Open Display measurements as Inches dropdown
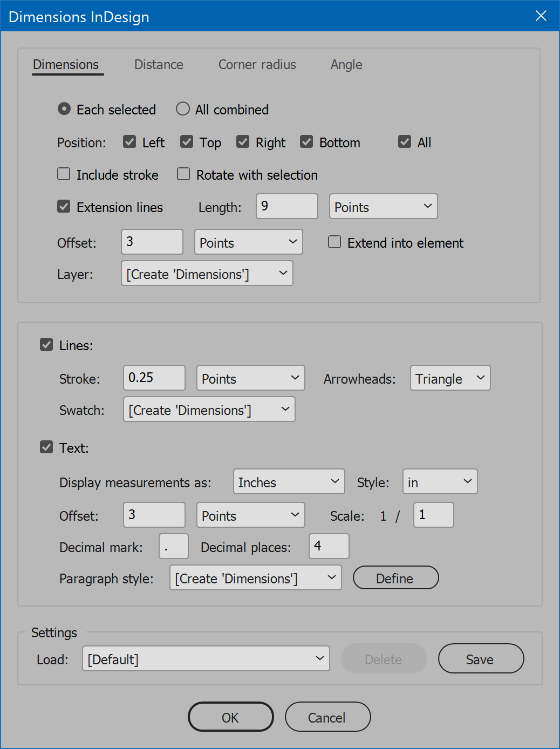Image resolution: width=560 pixels, height=749 pixels. [x=289, y=481]
